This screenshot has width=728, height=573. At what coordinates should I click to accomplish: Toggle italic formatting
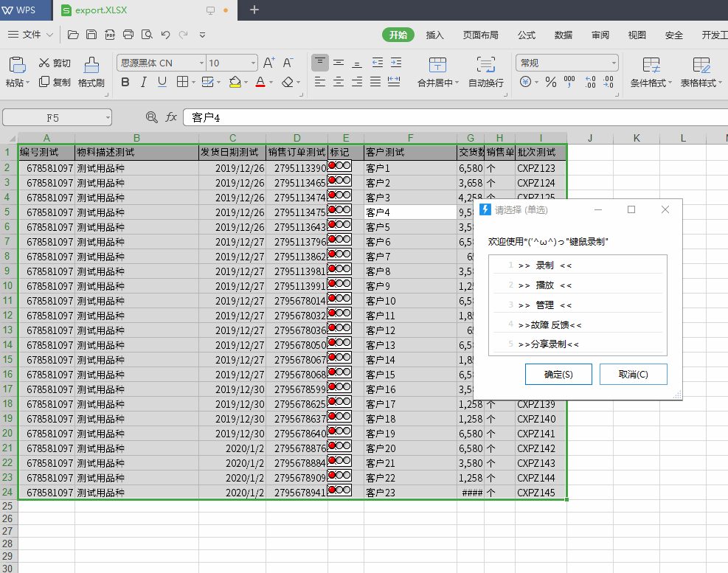point(144,82)
